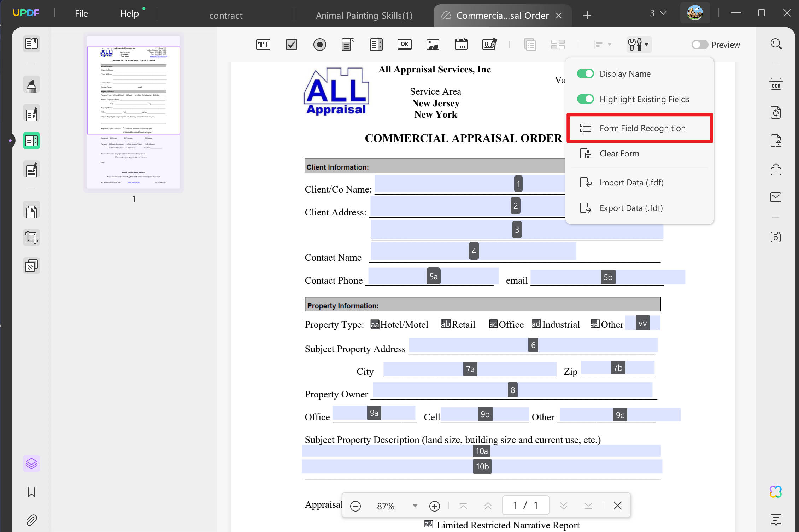Open the search magnifier icon
The width and height of the screenshot is (799, 532).
coord(776,44)
